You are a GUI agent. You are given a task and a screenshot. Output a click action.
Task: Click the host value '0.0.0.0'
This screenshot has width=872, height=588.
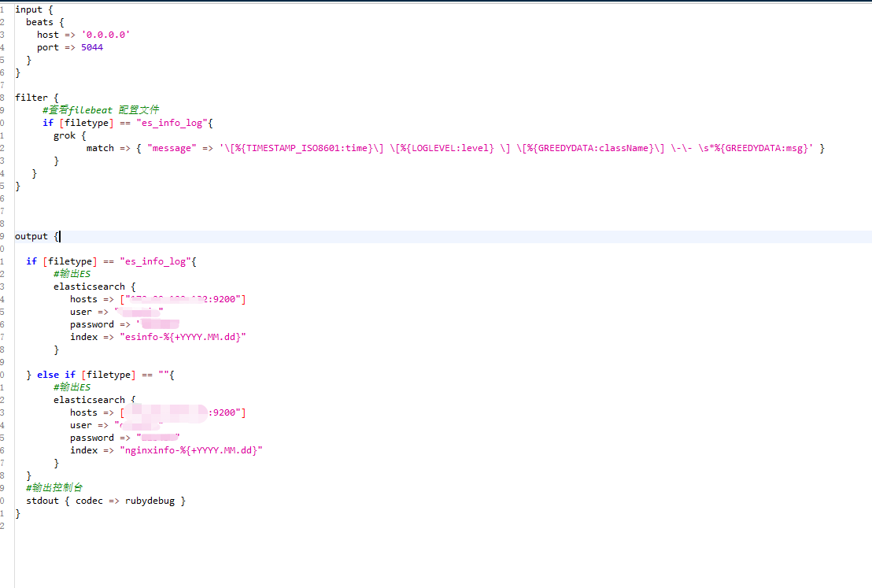(105, 35)
